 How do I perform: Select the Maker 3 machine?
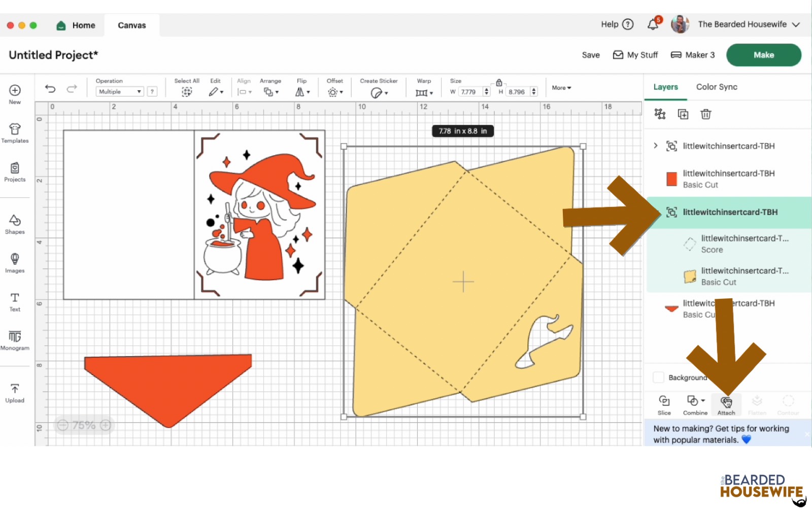[x=693, y=55]
